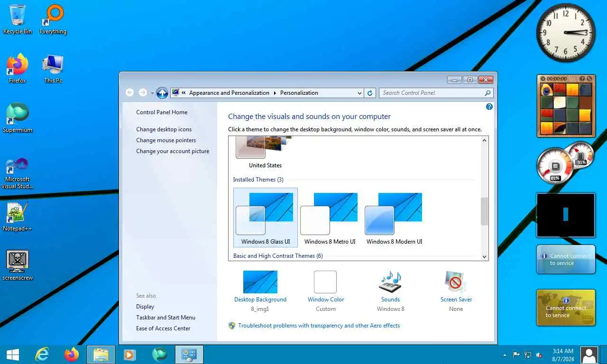Select the screenscrew desktop icon
Screen dimensions: 607x364
pos(18,266)
